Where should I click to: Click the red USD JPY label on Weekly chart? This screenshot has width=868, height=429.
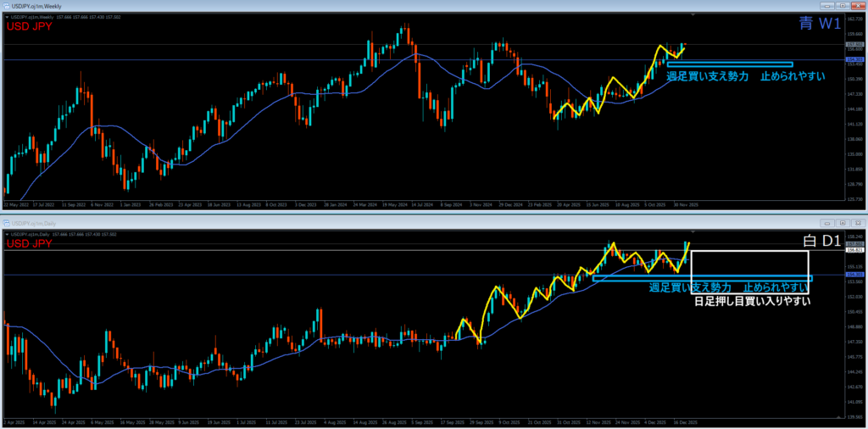31,26
